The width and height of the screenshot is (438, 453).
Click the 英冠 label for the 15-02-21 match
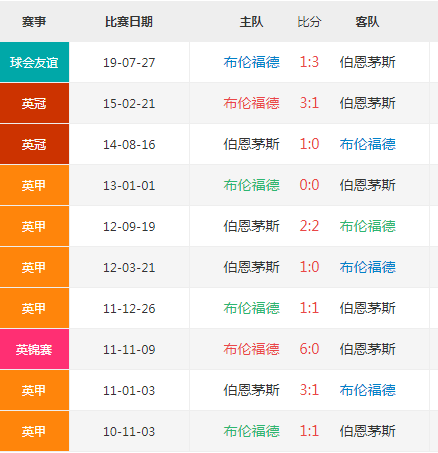(34, 103)
